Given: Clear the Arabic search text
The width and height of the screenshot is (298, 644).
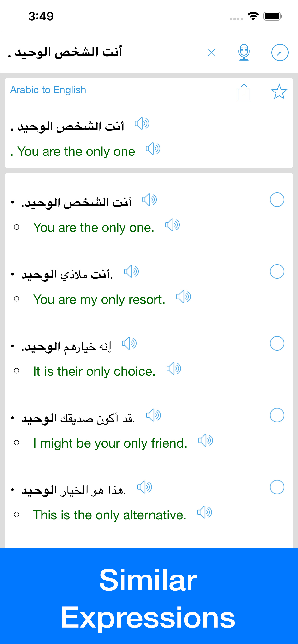Looking at the screenshot, I should coord(211,52).
